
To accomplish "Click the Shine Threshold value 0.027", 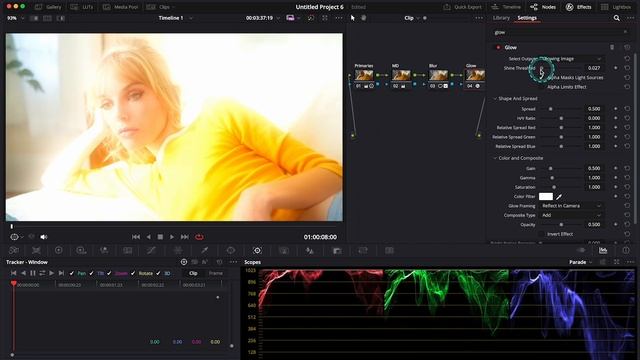I will [x=593, y=68].
